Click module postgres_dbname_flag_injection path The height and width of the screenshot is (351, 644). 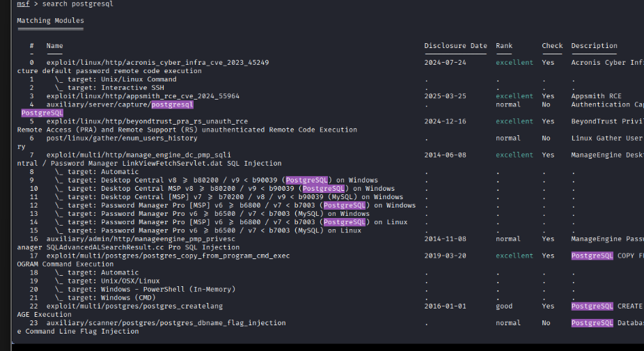pos(166,323)
